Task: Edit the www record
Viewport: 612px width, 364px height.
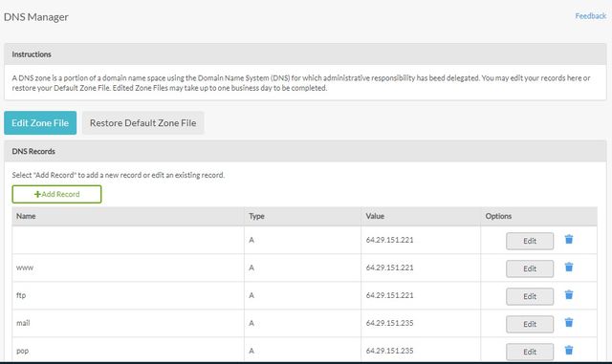Action: pyautogui.click(x=530, y=268)
